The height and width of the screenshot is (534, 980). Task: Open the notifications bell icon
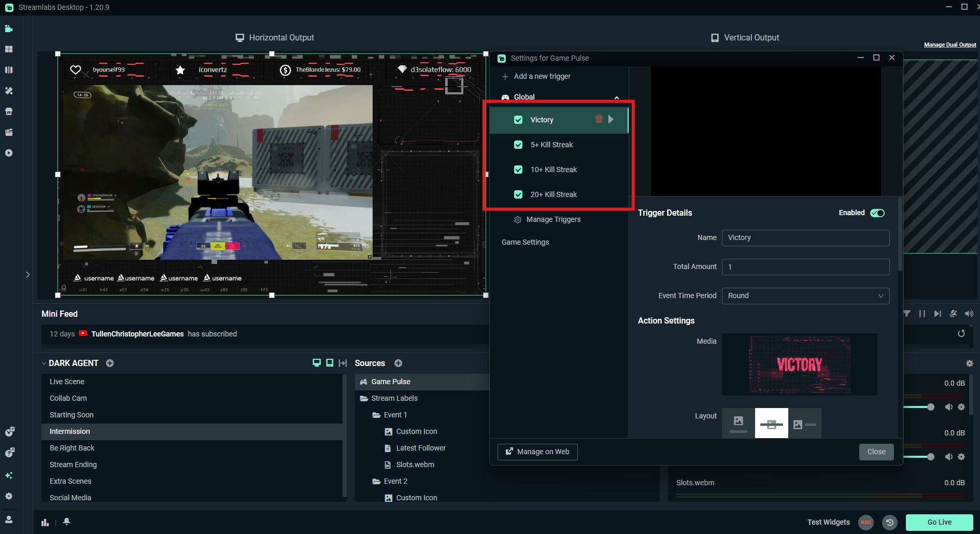coord(66,522)
